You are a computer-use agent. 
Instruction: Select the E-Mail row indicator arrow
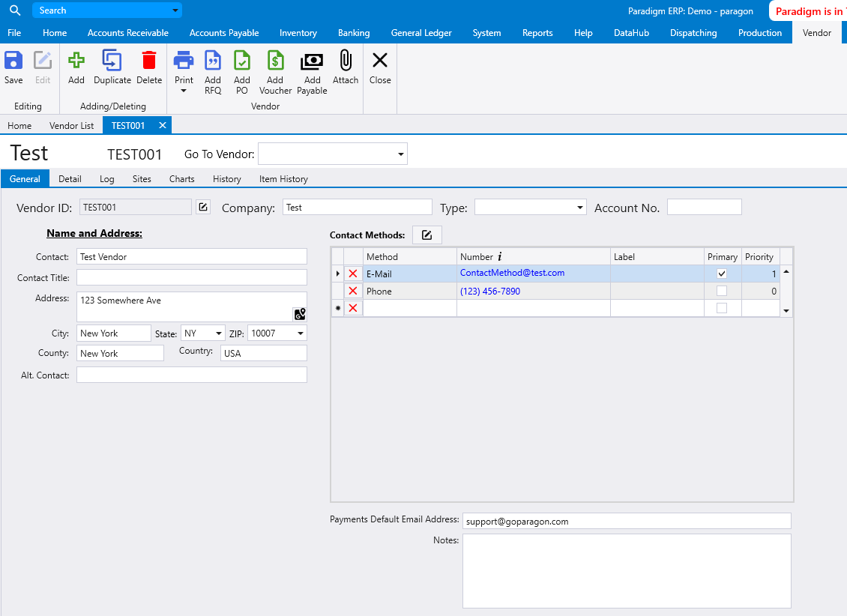click(337, 274)
